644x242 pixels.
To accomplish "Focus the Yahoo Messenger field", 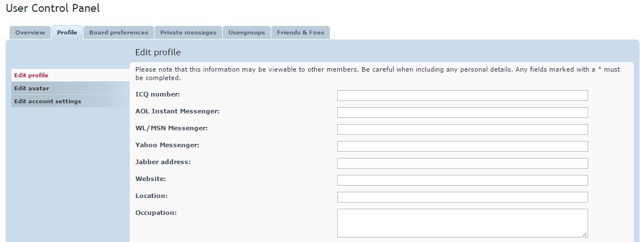I will click(462, 146).
